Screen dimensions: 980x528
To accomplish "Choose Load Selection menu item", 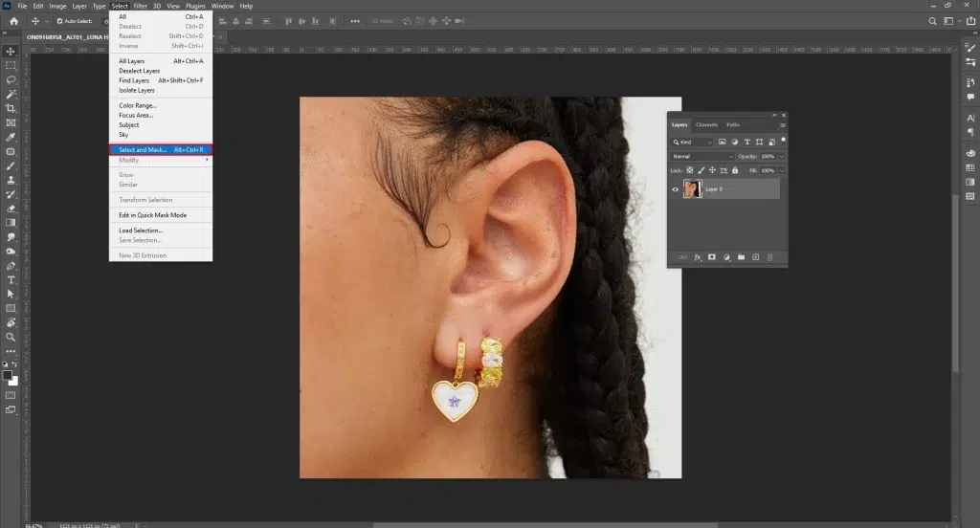I will click(141, 231).
